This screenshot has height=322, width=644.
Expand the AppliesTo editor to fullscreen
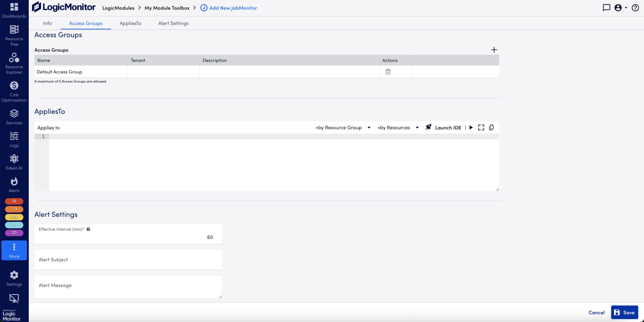481,127
